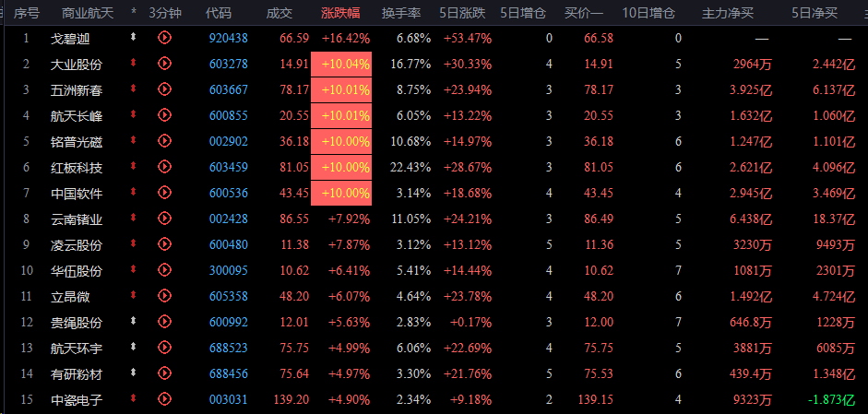Click the 买价一 column header
Viewport: 868px width, 414px height.
(584, 13)
